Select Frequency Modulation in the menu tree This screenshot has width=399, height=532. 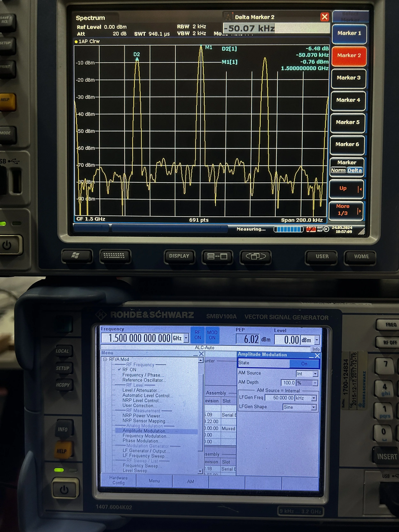pyautogui.click(x=146, y=436)
